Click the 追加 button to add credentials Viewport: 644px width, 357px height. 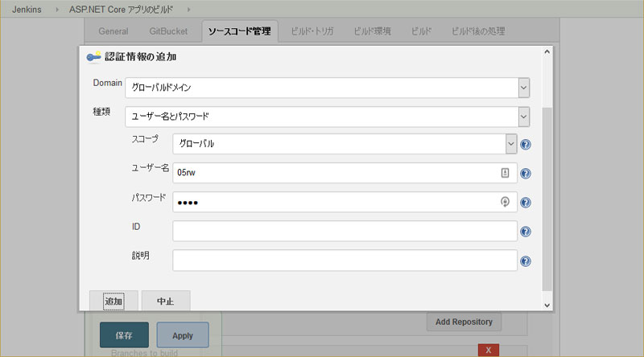(x=114, y=302)
